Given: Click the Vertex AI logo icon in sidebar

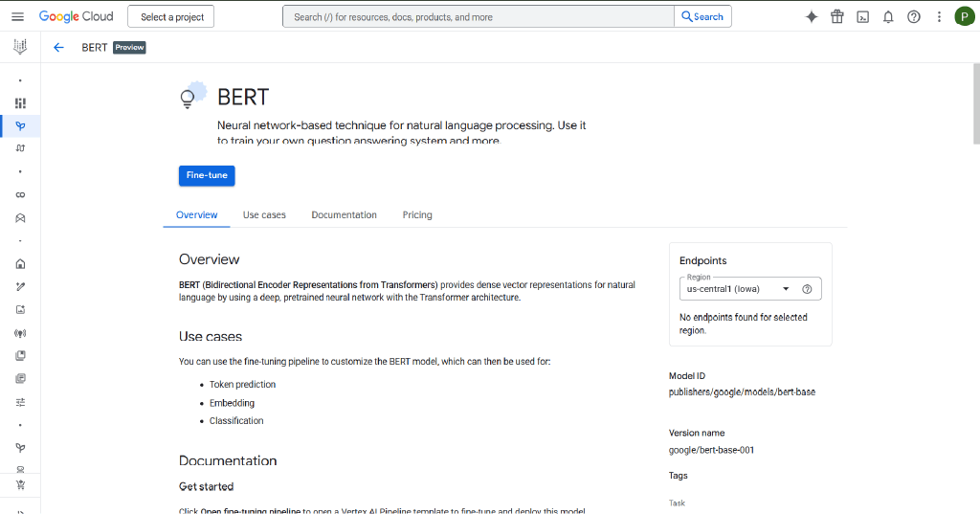Looking at the screenshot, I should pyautogui.click(x=20, y=46).
